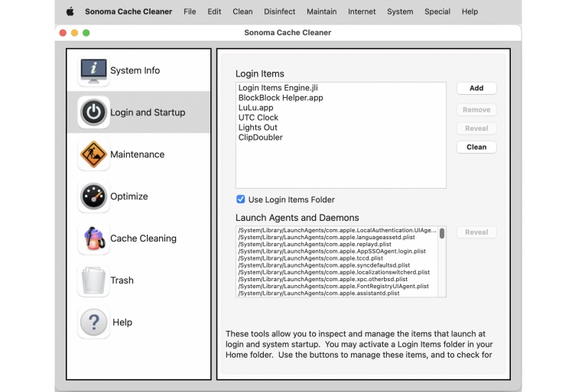Select LuLu.app in the Login Items list
The height and width of the screenshot is (392, 572).
[x=255, y=108]
